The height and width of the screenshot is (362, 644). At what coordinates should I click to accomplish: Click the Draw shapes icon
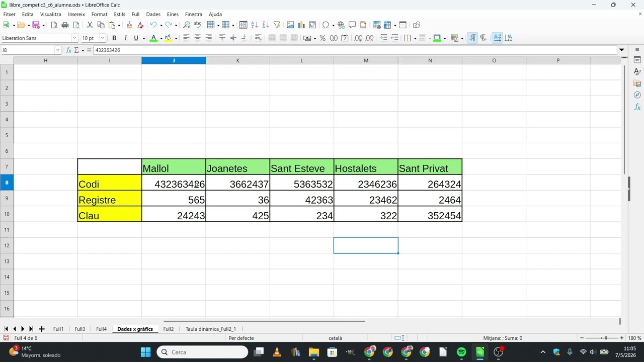[x=416, y=25]
